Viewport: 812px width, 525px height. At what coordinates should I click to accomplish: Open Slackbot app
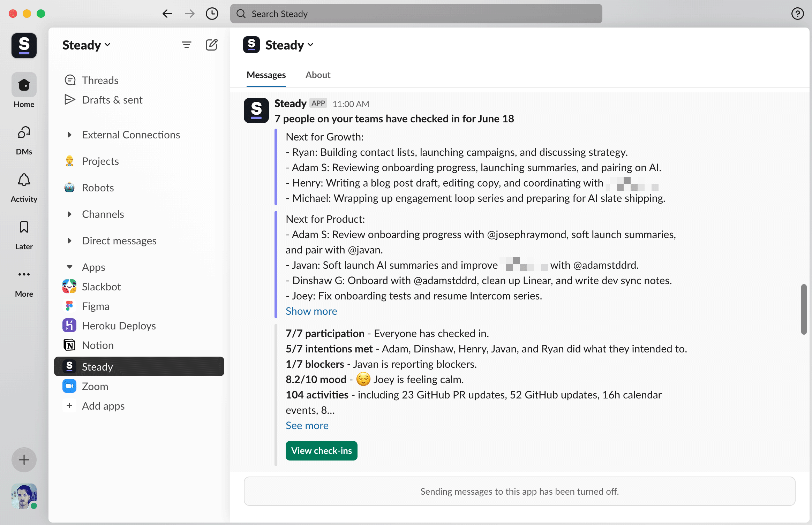139,287
